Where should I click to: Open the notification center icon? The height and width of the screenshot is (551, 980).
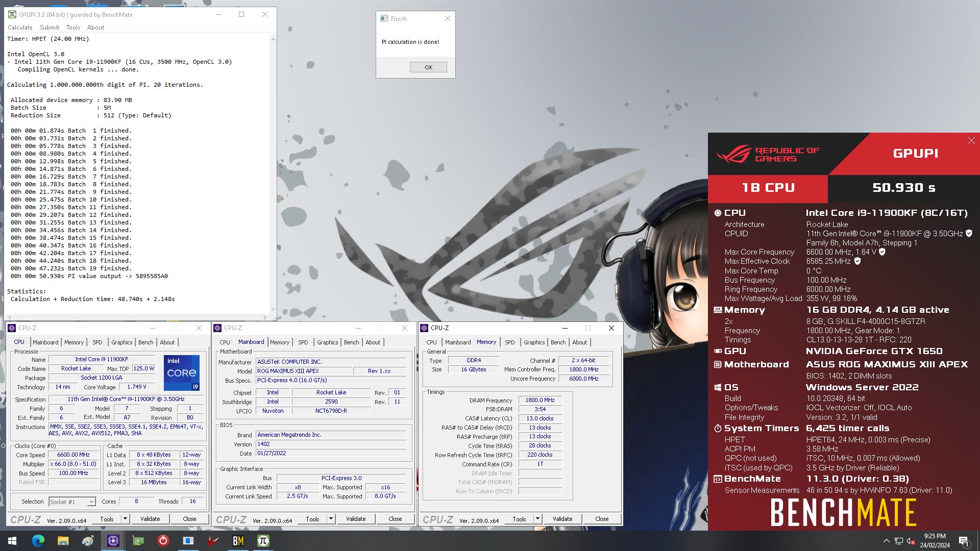tap(964, 541)
